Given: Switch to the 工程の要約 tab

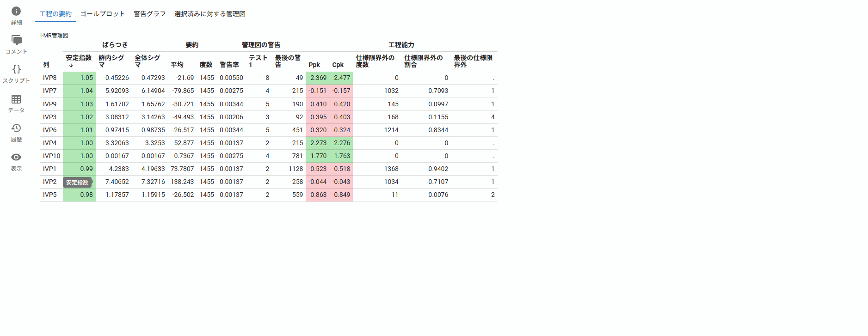Looking at the screenshot, I should tap(55, 14).
